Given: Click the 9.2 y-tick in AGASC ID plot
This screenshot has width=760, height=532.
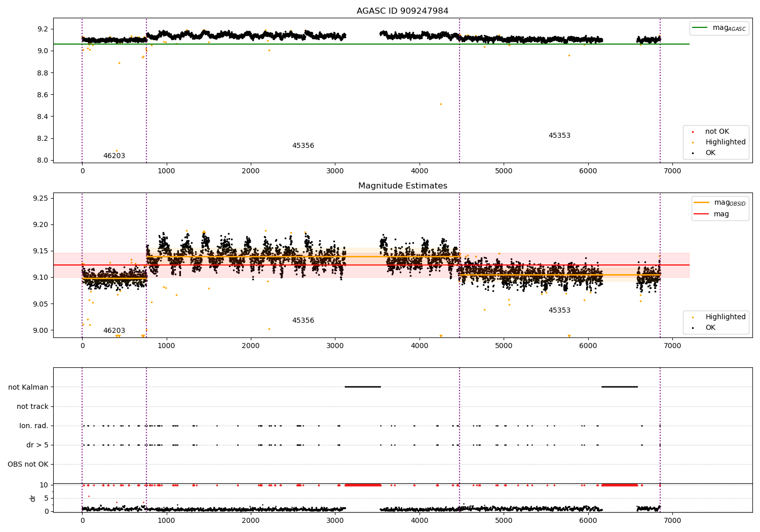Looking at the screenshot, I should 43,29.
